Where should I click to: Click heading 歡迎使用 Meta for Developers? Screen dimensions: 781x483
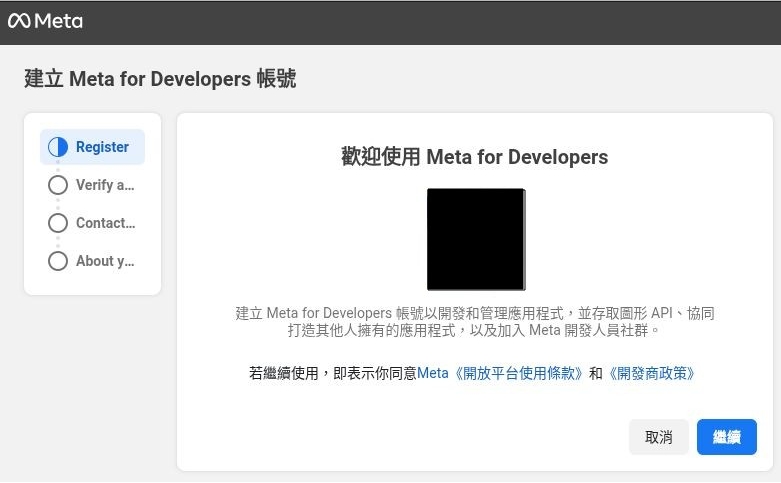click(475, 157)
